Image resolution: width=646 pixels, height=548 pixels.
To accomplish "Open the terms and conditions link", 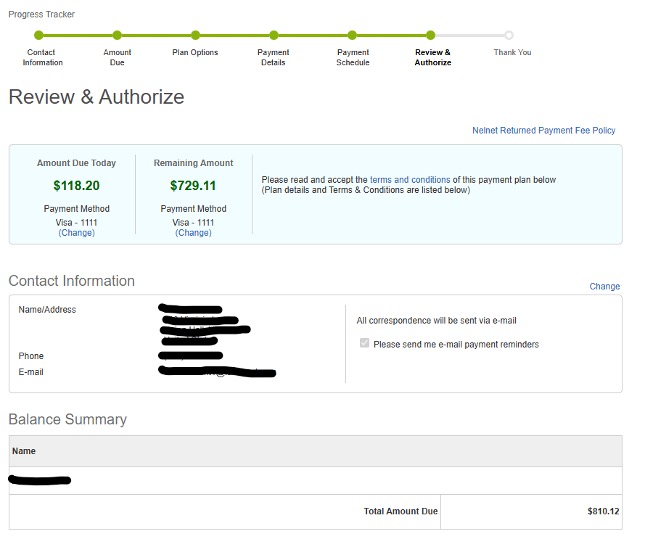I will pos(409,180).
